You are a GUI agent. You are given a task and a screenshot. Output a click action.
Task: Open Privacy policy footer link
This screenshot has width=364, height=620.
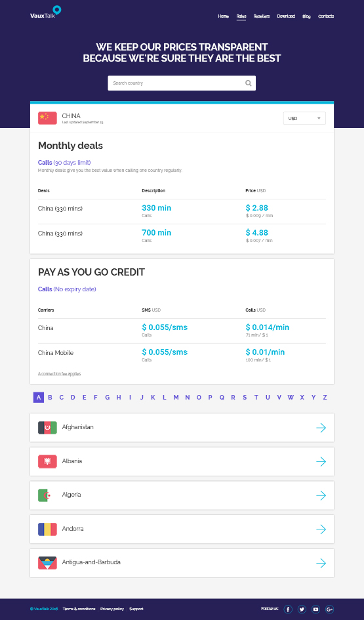point(112,609)
